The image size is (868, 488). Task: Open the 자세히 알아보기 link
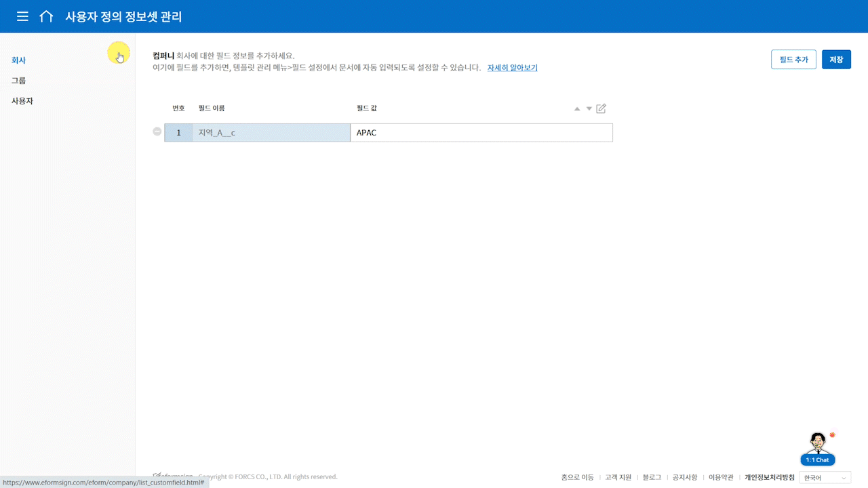[512, 68]
